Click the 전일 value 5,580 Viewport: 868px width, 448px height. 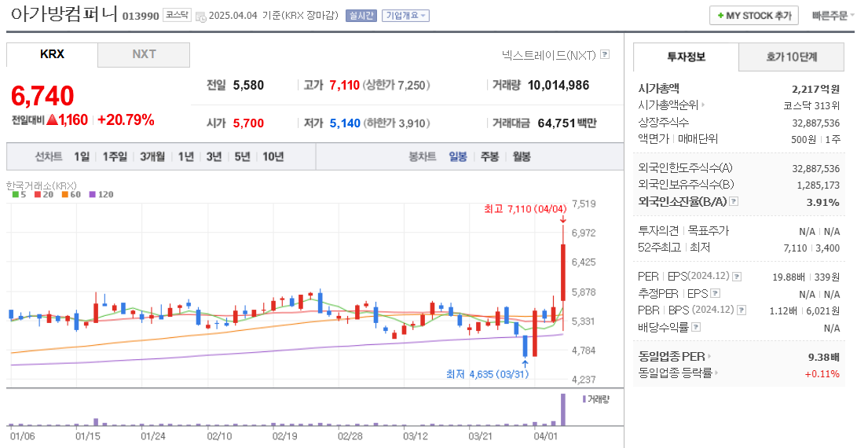[x=248, y=86]
